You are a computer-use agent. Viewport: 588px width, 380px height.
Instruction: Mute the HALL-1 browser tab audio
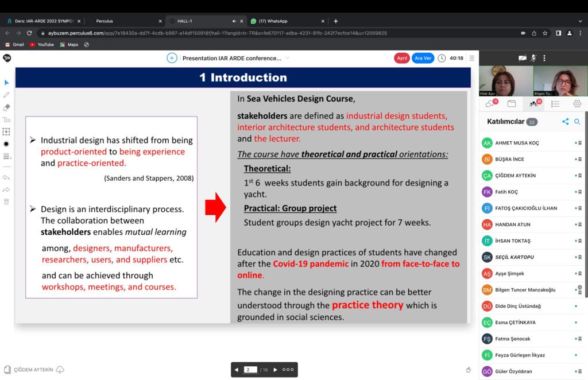point(234,21)
